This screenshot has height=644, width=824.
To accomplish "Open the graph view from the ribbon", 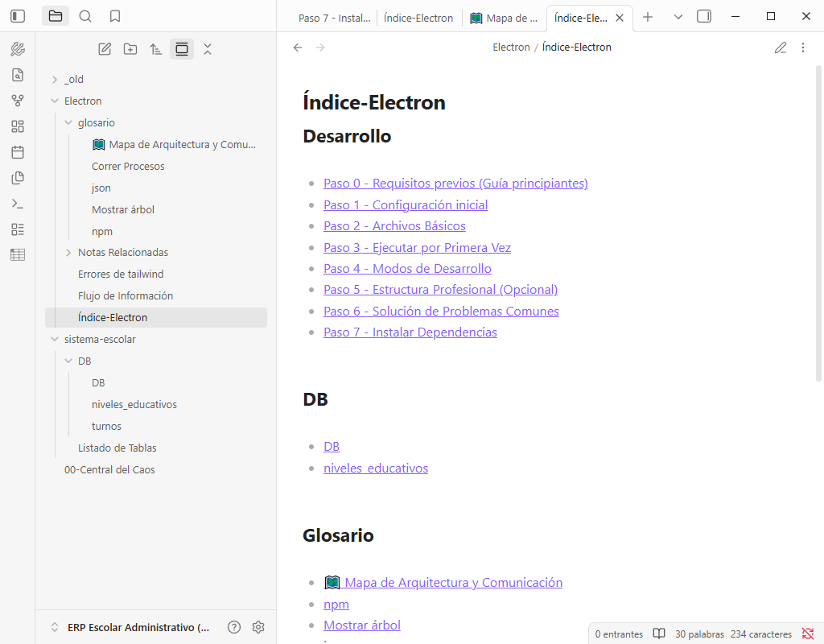I will (18, 101).
